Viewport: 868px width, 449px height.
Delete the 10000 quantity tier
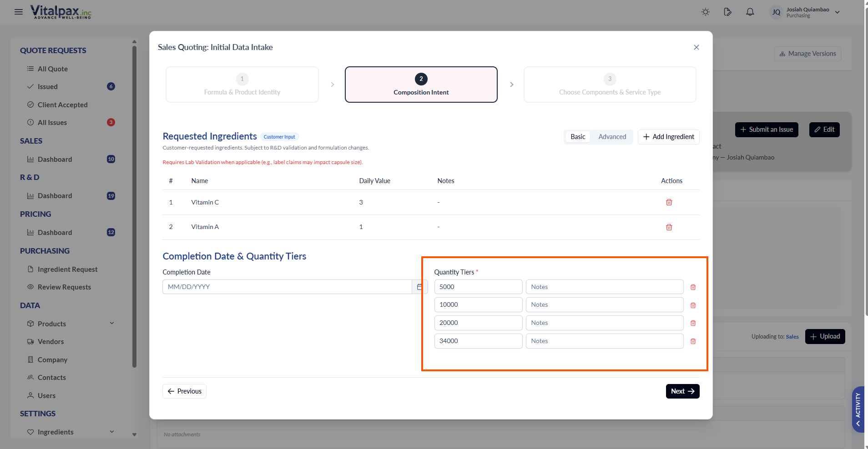point(693,305)
